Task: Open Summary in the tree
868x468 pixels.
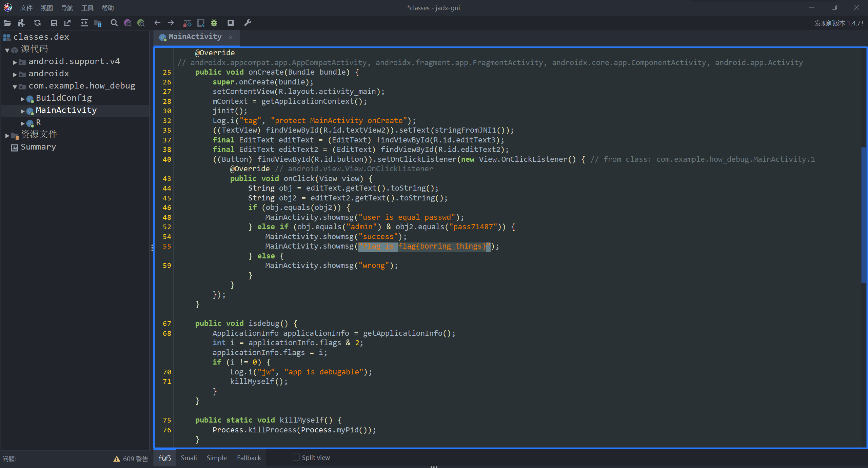Action: (38, 147)
